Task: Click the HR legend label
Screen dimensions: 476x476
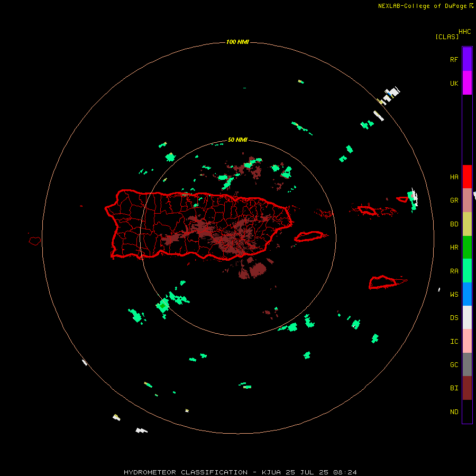Action: (454, 247)
